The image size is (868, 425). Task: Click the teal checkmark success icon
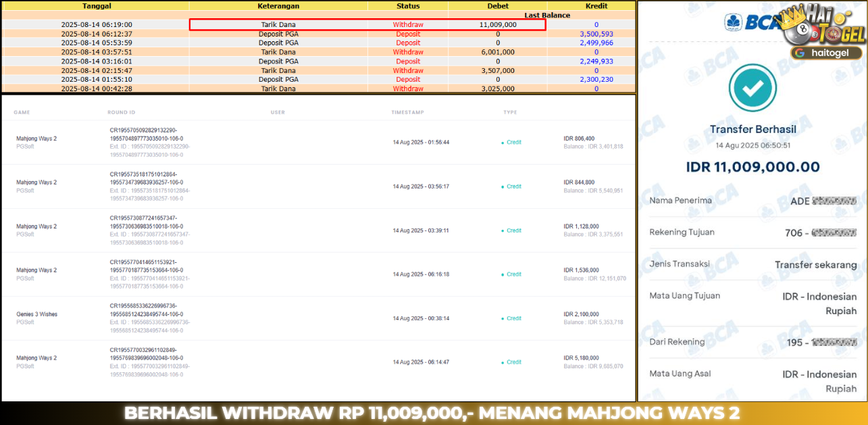(x=753, y=88)
